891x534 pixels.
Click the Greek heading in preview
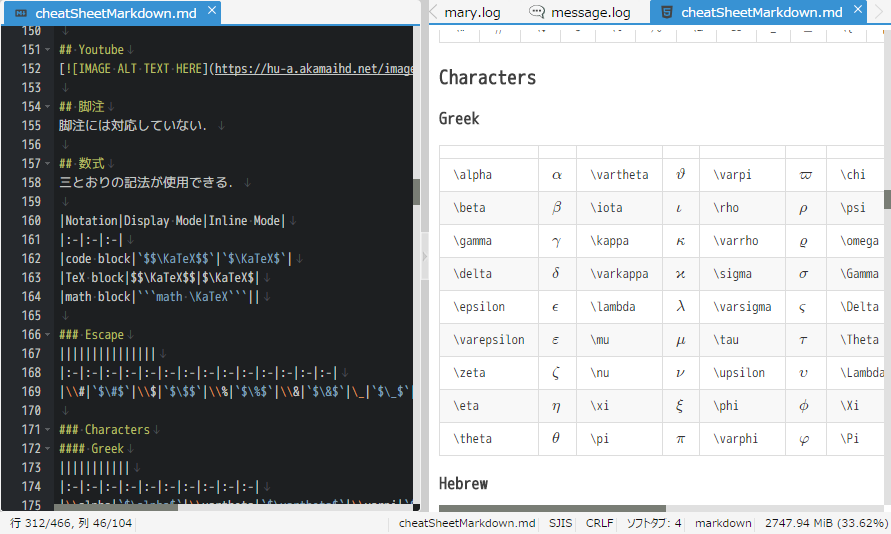tap(459, 118)
